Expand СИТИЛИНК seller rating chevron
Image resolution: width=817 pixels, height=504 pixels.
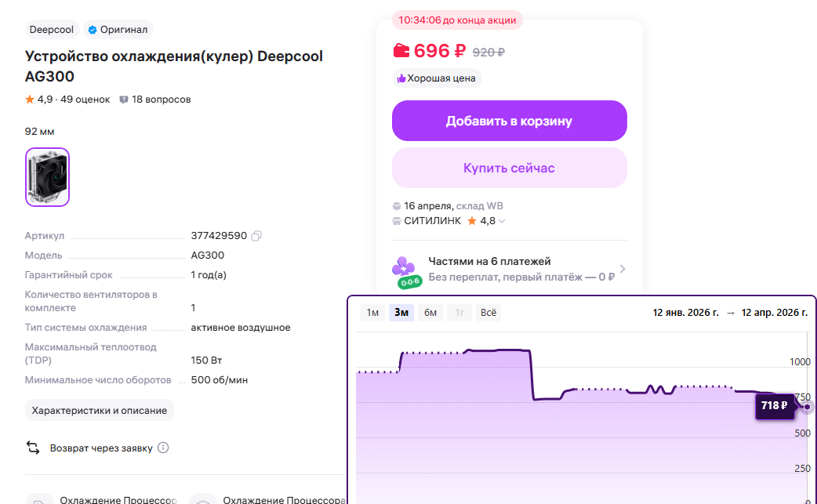(x=502, y=221)
